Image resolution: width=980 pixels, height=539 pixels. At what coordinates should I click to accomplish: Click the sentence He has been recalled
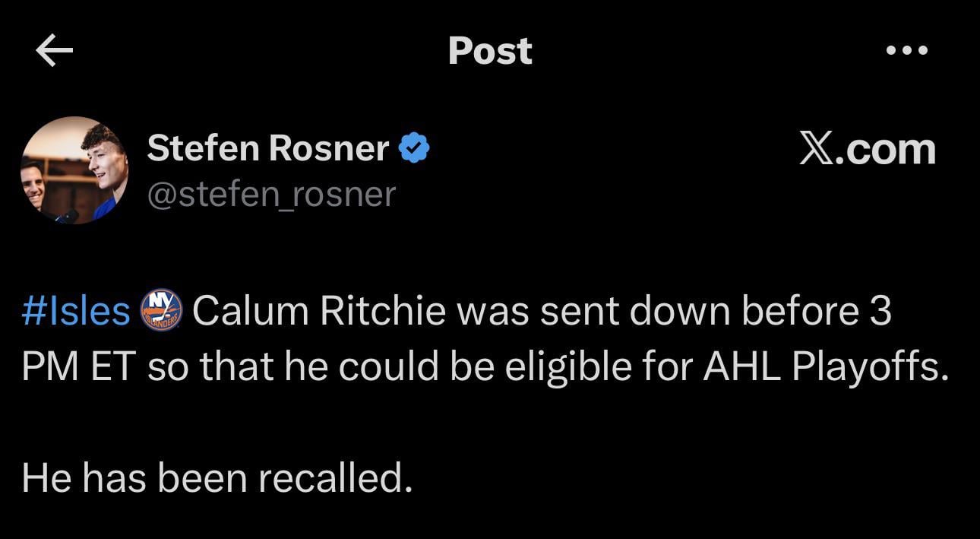(217, 477)
